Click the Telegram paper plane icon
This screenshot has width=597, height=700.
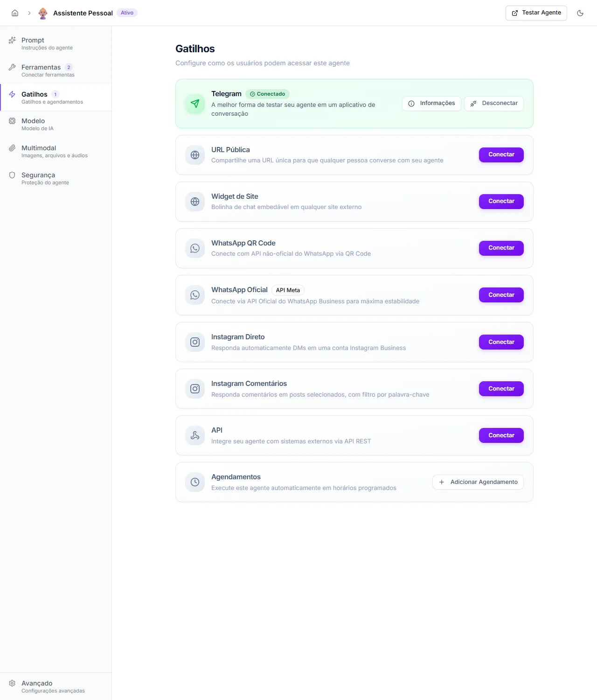pos(195,104)
